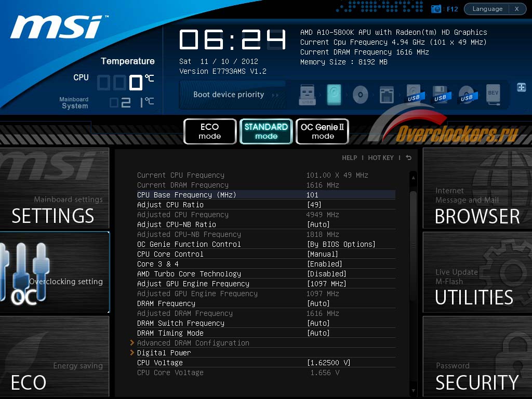Click the back arrow next to HOT KEY
Screen dimensions: 532x399
[x=409, y=158]
